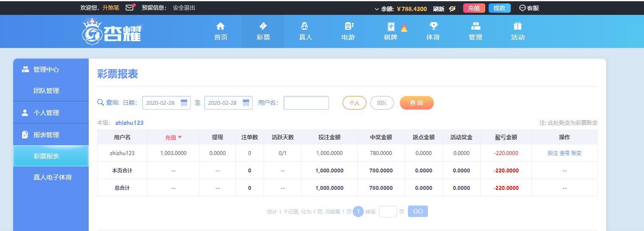Click the magnifier search icon
Image resolution: width=644 pixels, height=231 pixels.
(x=101, y=102)
